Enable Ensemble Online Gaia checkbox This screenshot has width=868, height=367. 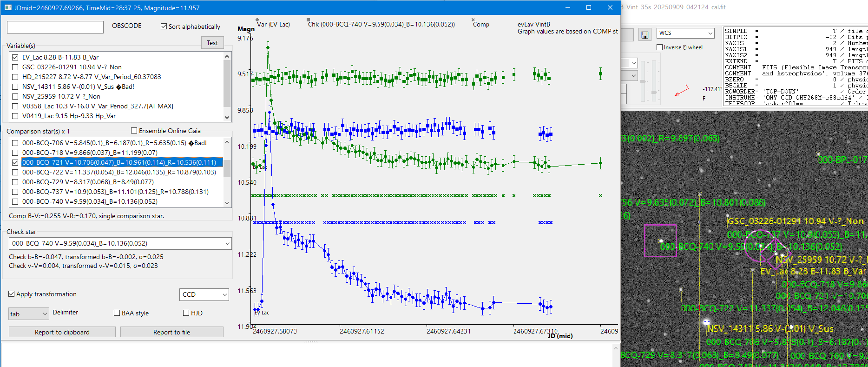[134, 131]
